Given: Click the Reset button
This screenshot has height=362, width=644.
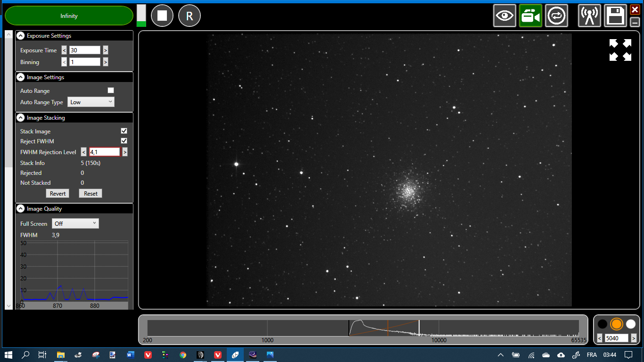Looking at the screenshot, I should (x=91, y=194).
